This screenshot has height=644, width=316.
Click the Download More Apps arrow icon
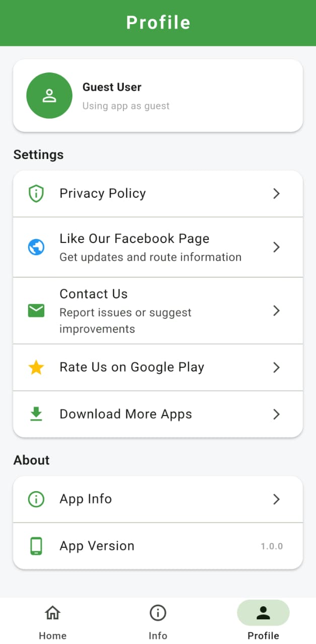click(x=276, y=414)
